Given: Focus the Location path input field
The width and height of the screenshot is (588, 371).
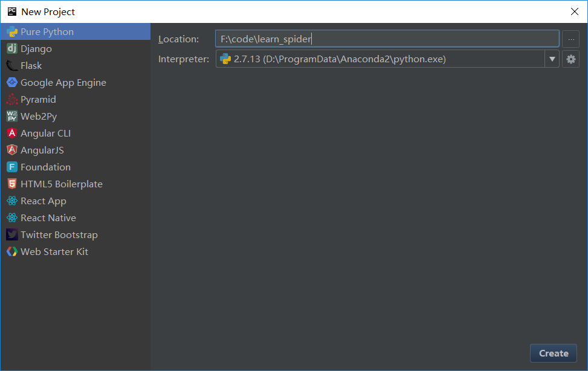Looking at the screenshot, I should coord(387,39).
